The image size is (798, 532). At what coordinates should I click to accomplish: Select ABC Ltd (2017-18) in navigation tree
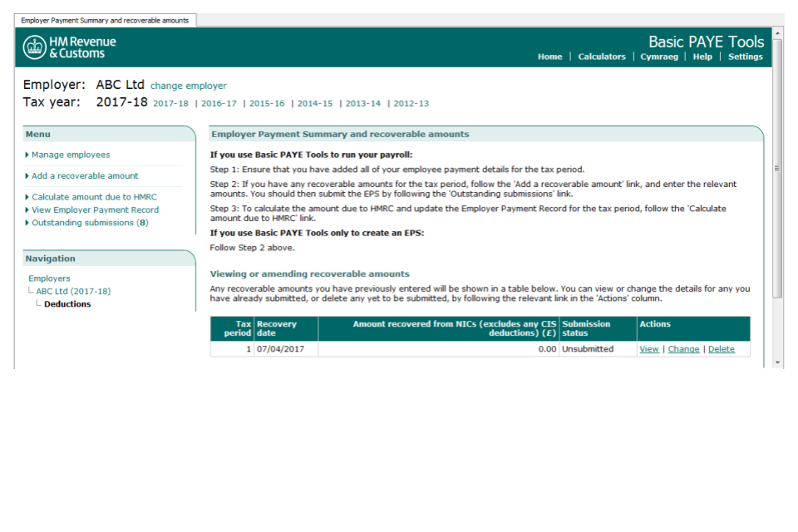76,291
